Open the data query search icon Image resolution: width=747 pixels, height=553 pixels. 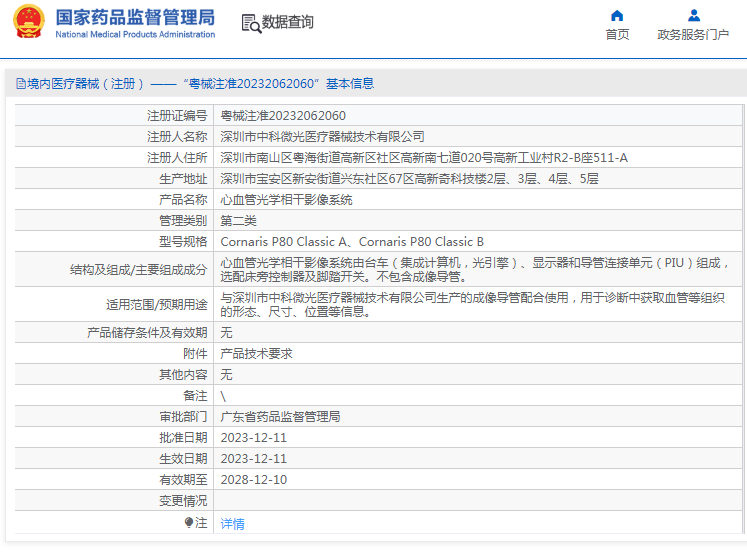pyautogui.click(x=251, y=23)
